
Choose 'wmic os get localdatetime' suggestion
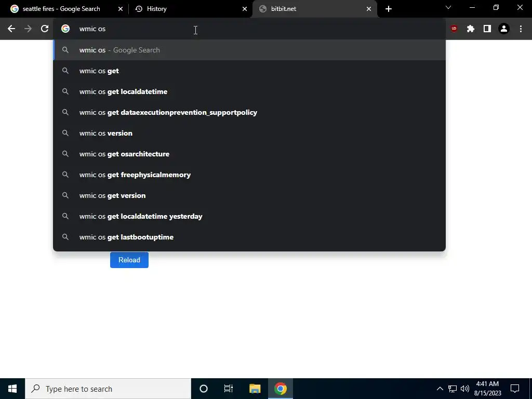click(249, 91)
